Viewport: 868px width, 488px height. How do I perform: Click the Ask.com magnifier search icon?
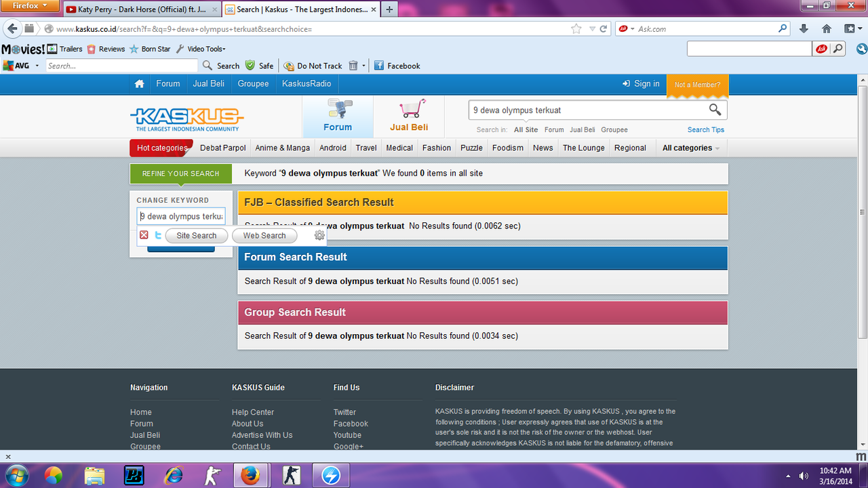[x=783, y=28]
